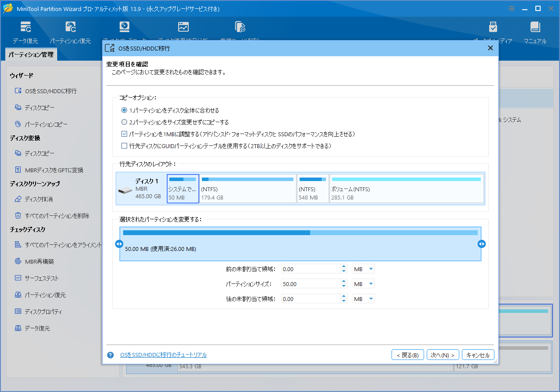Click right resize handle of selected partition bar
The width and height of the screenshot is (560, 392).
482,244
